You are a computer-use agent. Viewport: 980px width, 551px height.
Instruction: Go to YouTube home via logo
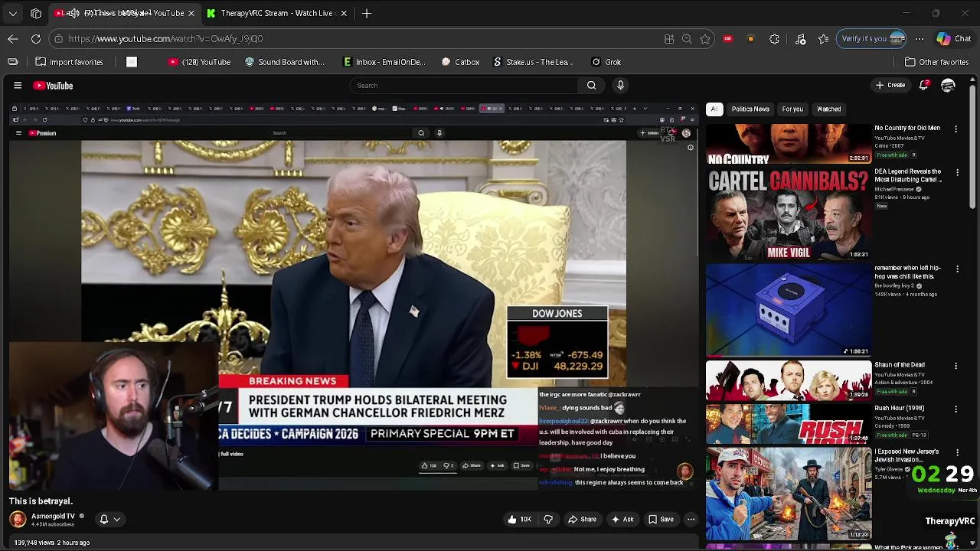pyautogui.click(x=53, y=86)
